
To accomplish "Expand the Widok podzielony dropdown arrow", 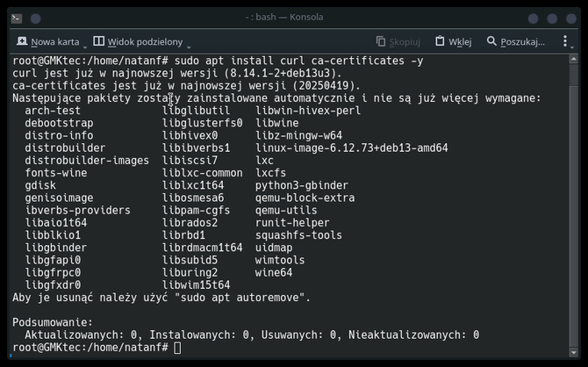I will coord(189,47).
